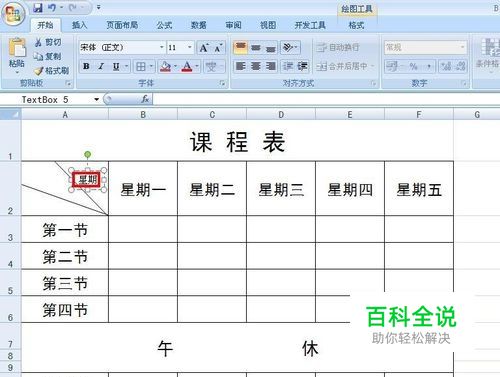The height and width of the screenshot is (377, 500).
Task: Toggle top vertical alignment
Action: tap(240, 48)
